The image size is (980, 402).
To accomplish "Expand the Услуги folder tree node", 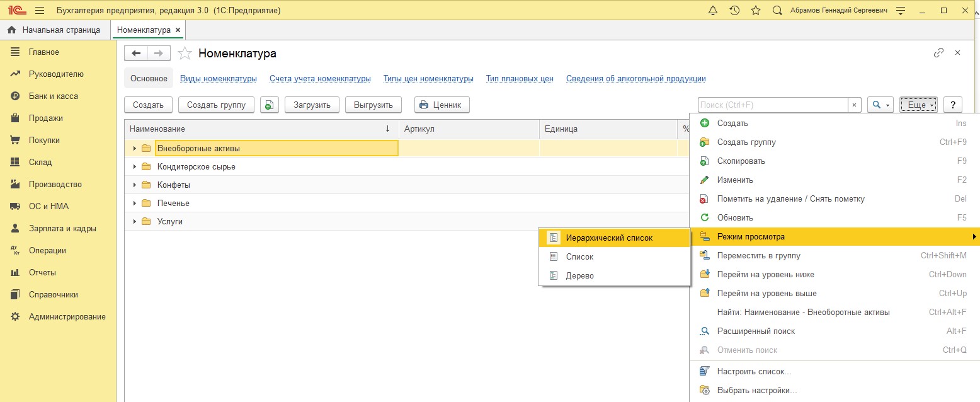I will (134, 222).
